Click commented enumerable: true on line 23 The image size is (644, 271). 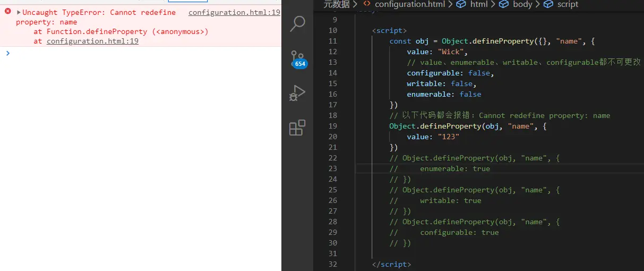click(x=440, y=168)
